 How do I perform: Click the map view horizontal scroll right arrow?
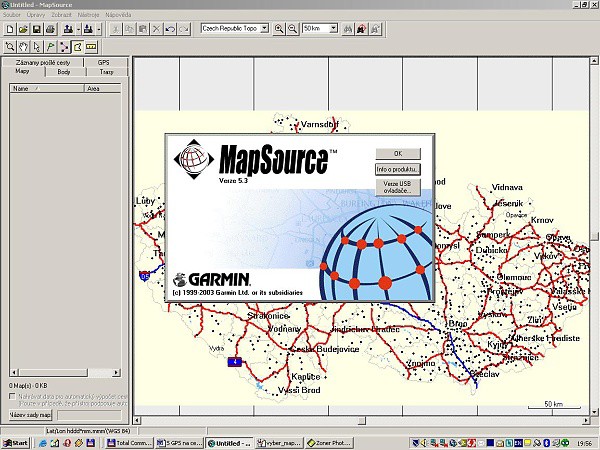[x=586, y=421]
